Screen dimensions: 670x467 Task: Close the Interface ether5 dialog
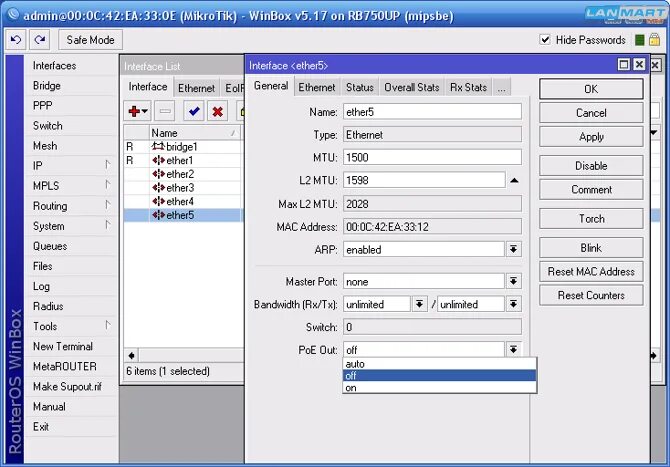point(639,65)
